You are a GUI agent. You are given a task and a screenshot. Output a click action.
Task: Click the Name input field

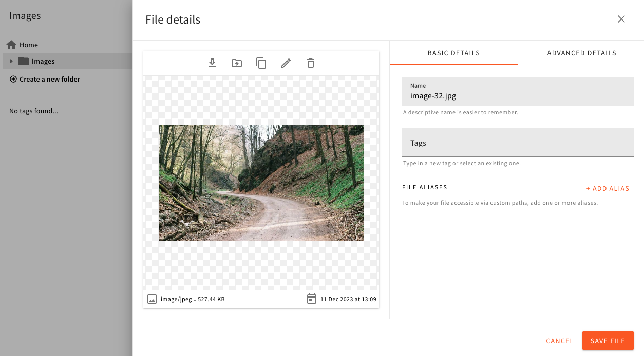[518, 96]
